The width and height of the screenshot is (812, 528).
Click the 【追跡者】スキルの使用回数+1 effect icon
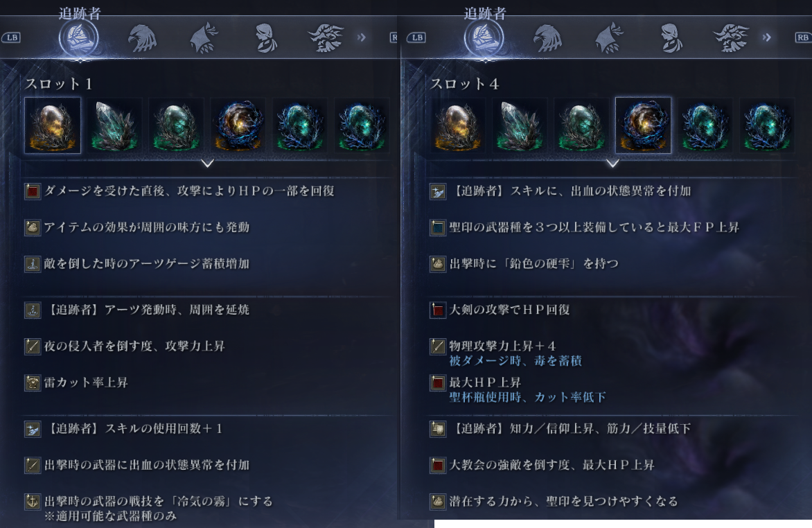tap(33, 429)
